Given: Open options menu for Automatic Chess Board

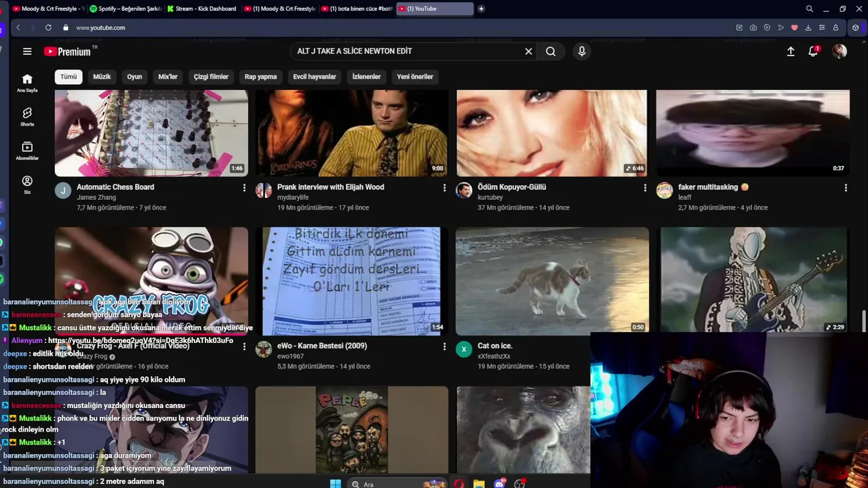Looking at the screenshot, I should tap(244, 188).
